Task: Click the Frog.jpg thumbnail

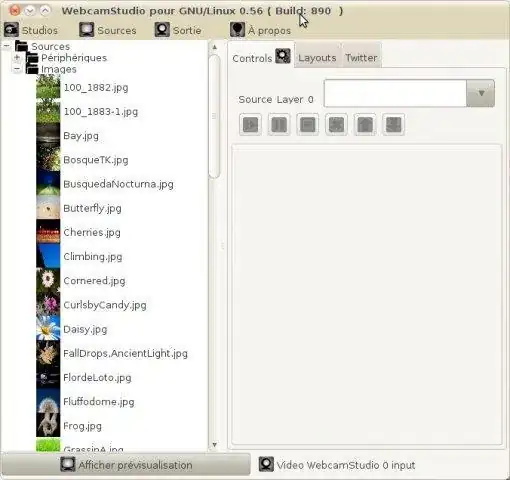Action: (48, 425)
